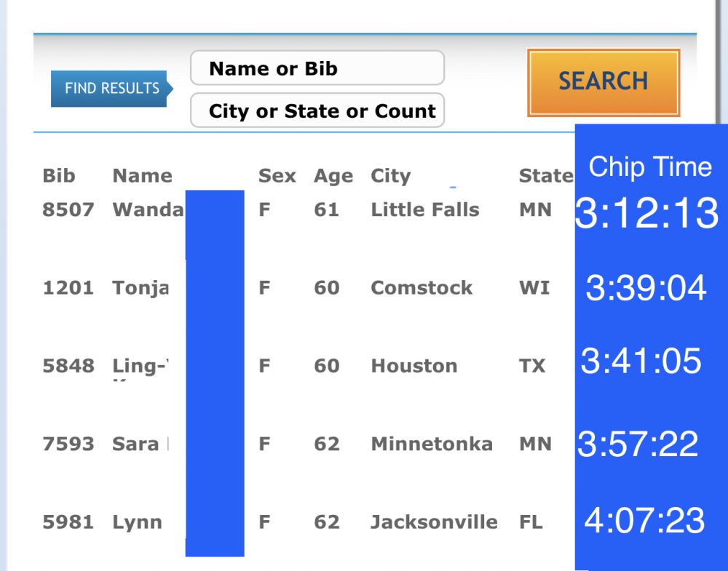Select the 4:07:23 chip time
This screenshot has height=571, width=728.
(x=644, y=521)
